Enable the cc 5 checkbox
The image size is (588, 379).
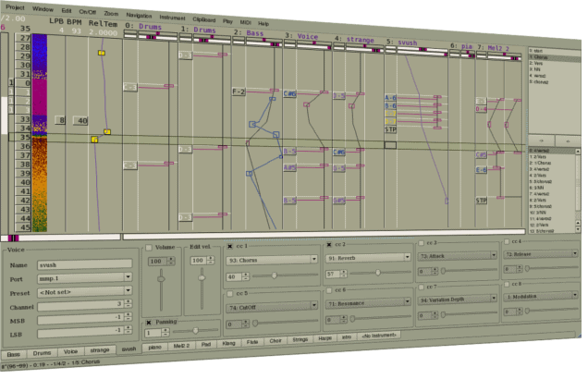(x=230, y=294)
